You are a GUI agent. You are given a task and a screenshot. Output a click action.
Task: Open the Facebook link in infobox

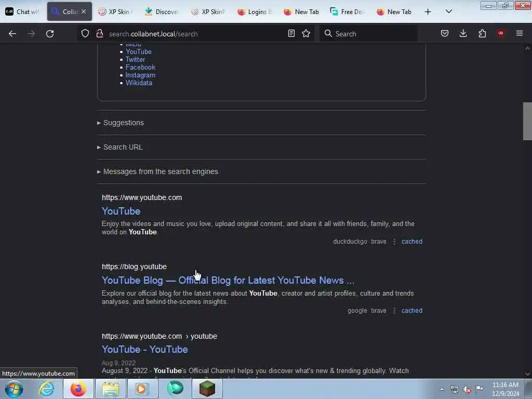point(140,67)
